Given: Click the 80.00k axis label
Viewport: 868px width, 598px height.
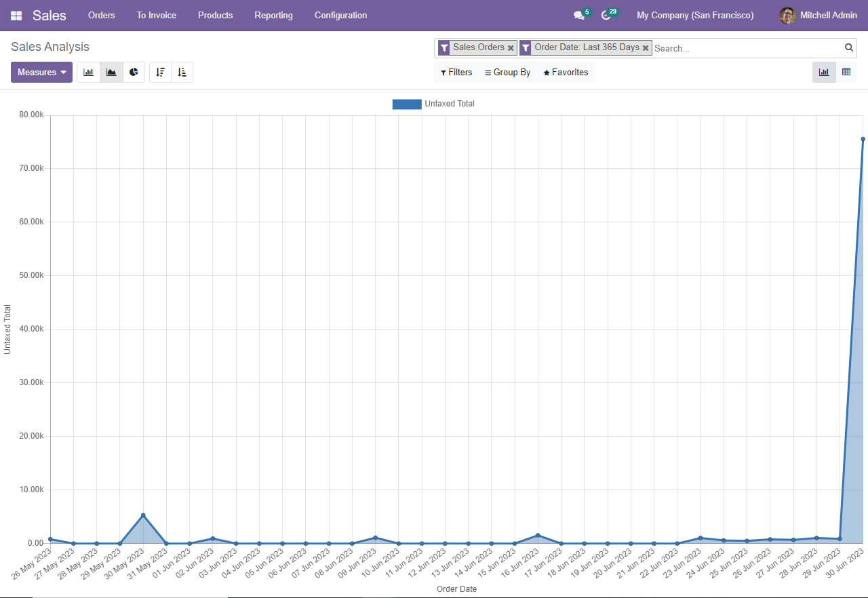Looking at the screenshot, I should 32,115.
